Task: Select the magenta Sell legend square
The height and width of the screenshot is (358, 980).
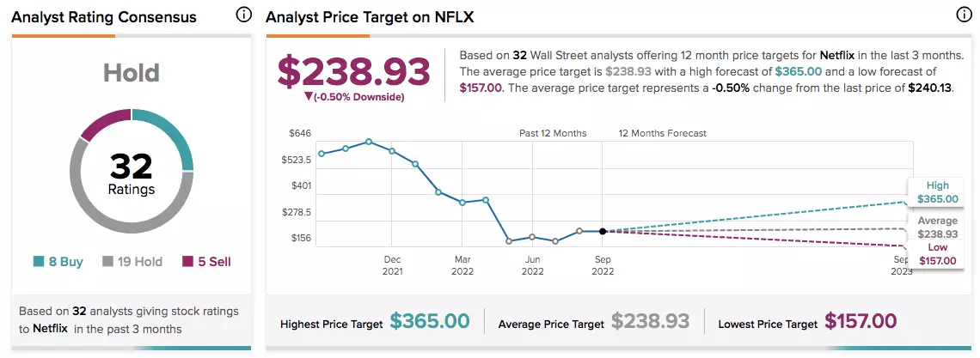Action: pos(187,262)
